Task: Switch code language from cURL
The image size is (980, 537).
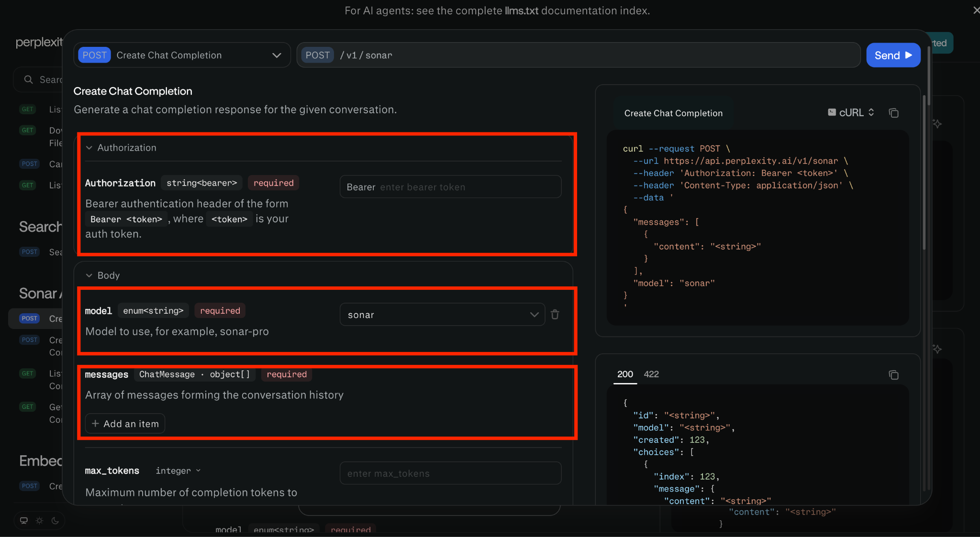Action: [x=851, y=113]
